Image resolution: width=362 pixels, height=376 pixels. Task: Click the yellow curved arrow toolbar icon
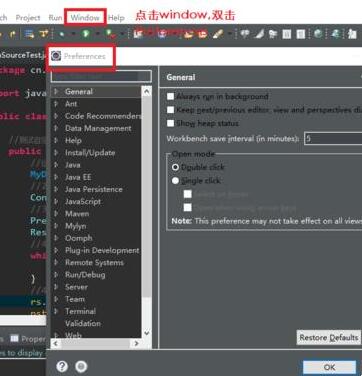point(12,34)
